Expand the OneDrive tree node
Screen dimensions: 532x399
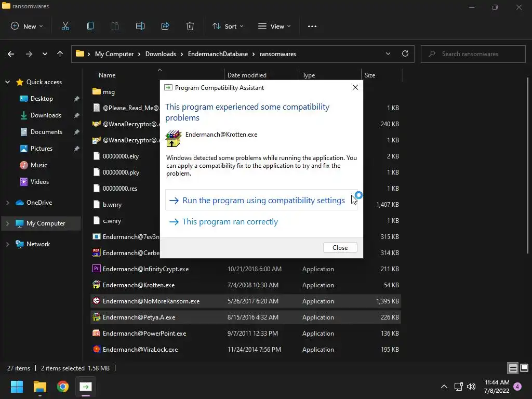7,203
